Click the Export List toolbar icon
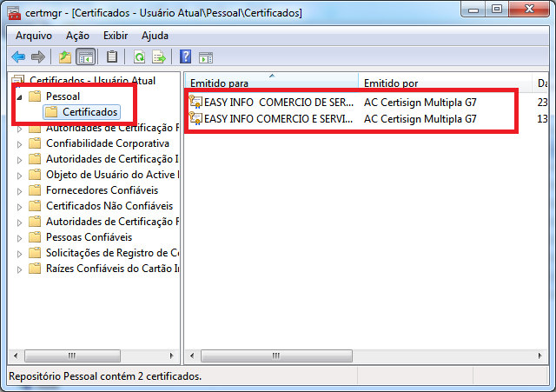556x392 pixels. [x=158, y=56]
